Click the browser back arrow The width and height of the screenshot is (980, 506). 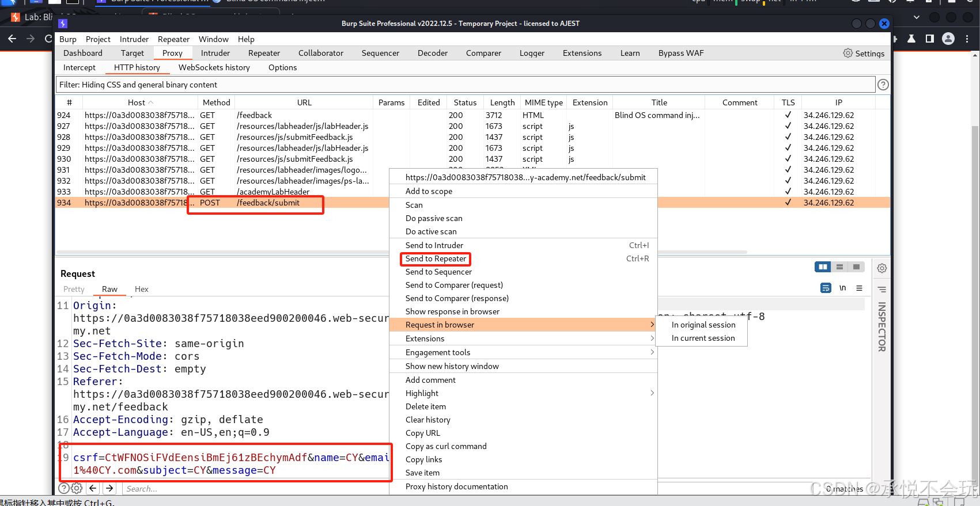coord(12,39)
